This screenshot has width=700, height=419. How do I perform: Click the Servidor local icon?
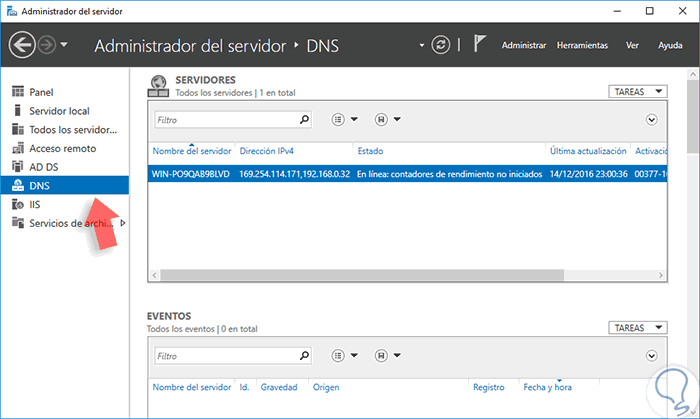[x=18, y=110]
